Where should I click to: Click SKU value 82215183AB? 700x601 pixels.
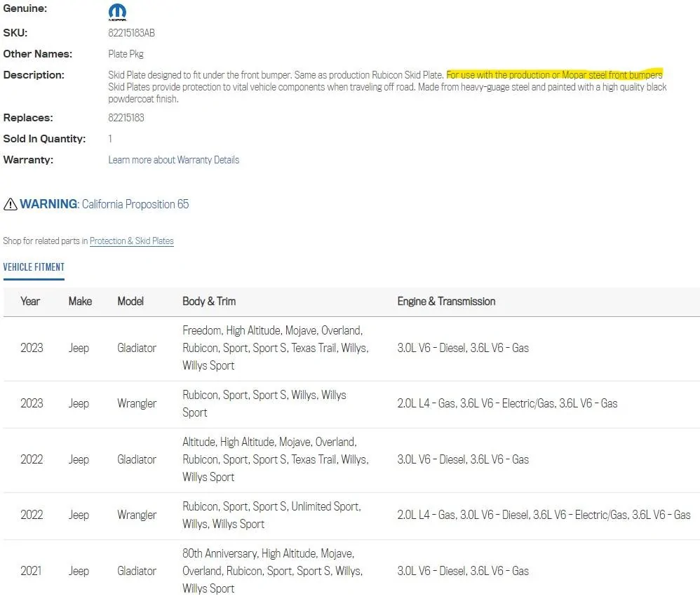tap(132, 33)
